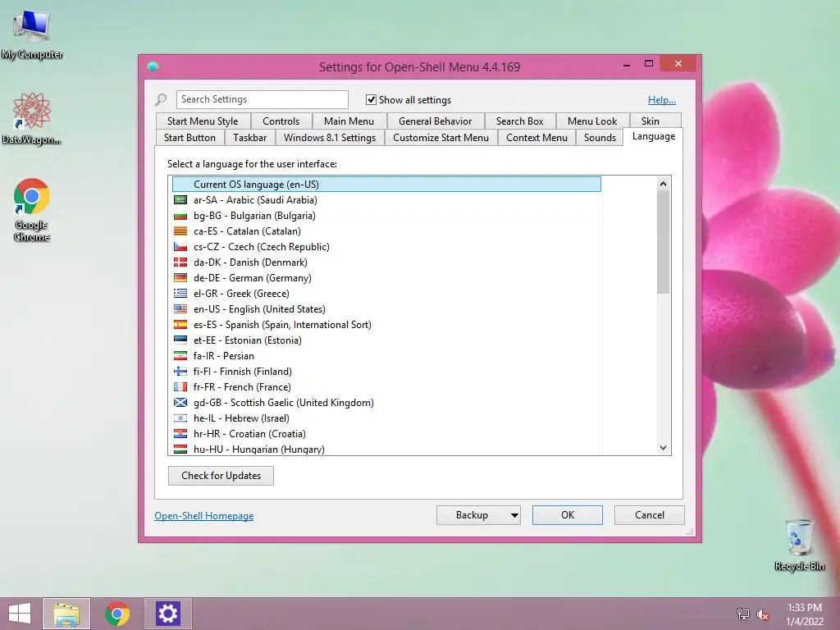This screenshot has height=630, width=840.
Task: Click the Finnish flag icon
Action: (180, 371)
